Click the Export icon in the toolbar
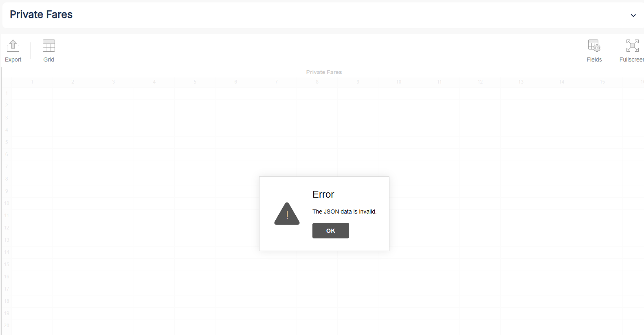644x335 pixels. [x=13, y=46]
